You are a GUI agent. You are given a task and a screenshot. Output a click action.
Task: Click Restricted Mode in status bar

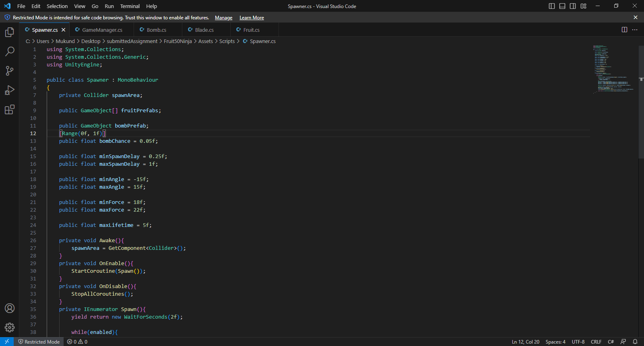pyautogui.click(x=39, y=342)
